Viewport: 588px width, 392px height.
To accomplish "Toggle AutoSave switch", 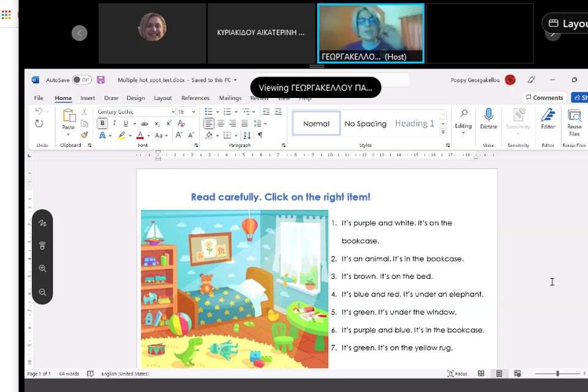I will [x=81, y=80].
